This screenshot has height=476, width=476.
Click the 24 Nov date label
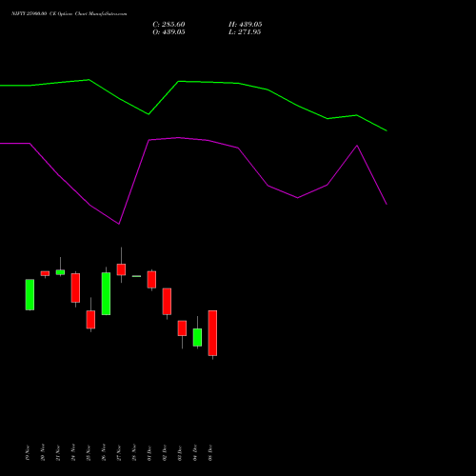(x=73, y=452)
